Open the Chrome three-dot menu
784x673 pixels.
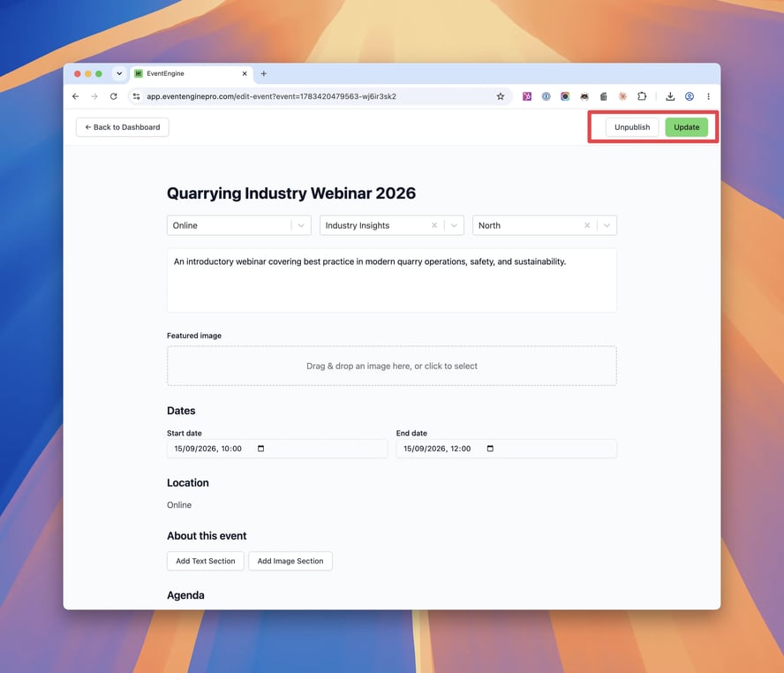pyautogui.click(x=708, y=96)
